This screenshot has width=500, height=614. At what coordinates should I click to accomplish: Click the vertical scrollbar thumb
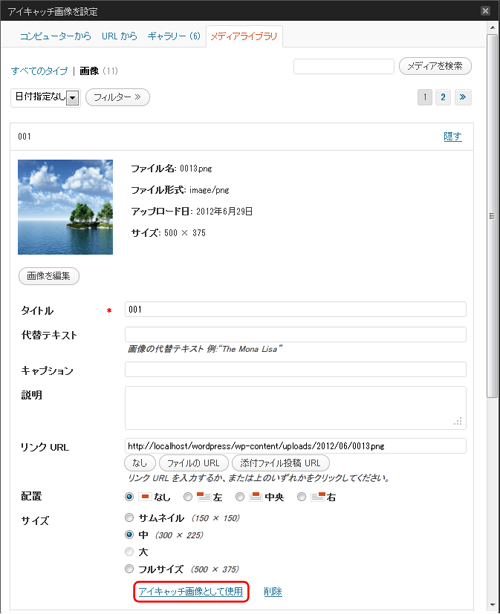tap(492, 216)
